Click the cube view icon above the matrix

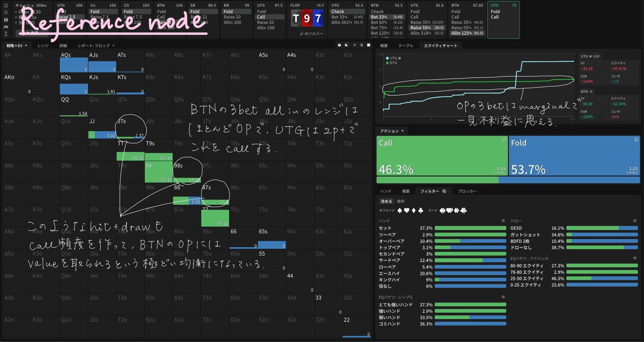pos(339,45)
